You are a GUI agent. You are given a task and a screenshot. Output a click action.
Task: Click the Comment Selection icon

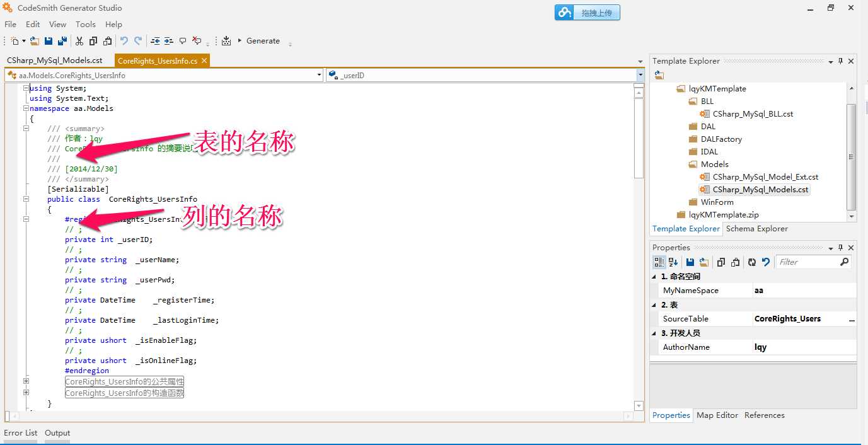click(183, 41)
